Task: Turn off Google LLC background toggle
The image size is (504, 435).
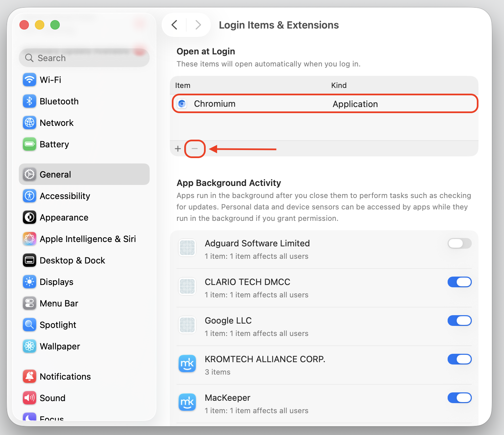Action: point(460,321)
